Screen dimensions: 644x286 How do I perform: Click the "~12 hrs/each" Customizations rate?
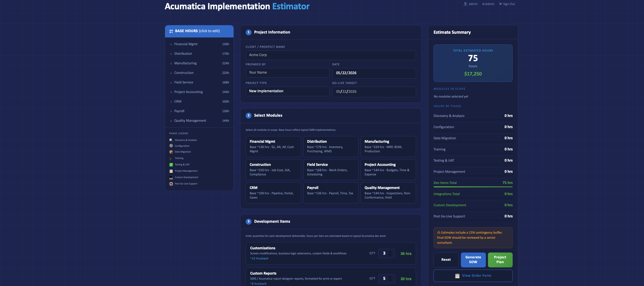pyautogui.click(x=259, y=259)
